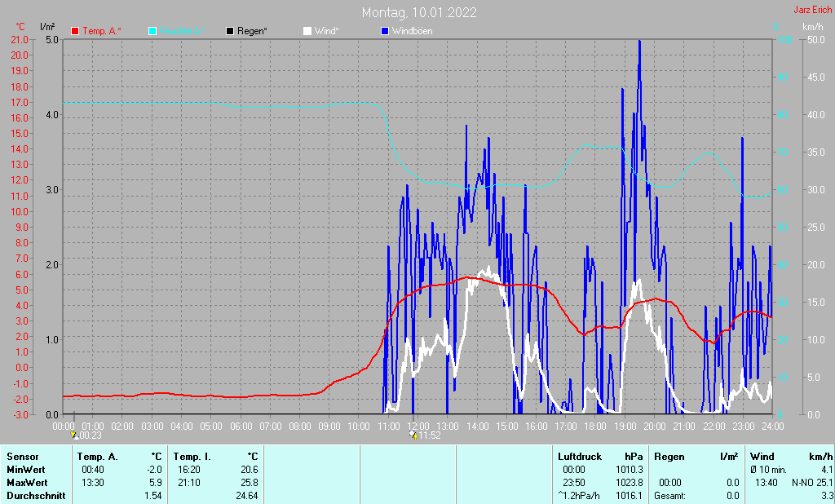Click the 'Temp. I.' column header

click(192, 457)
